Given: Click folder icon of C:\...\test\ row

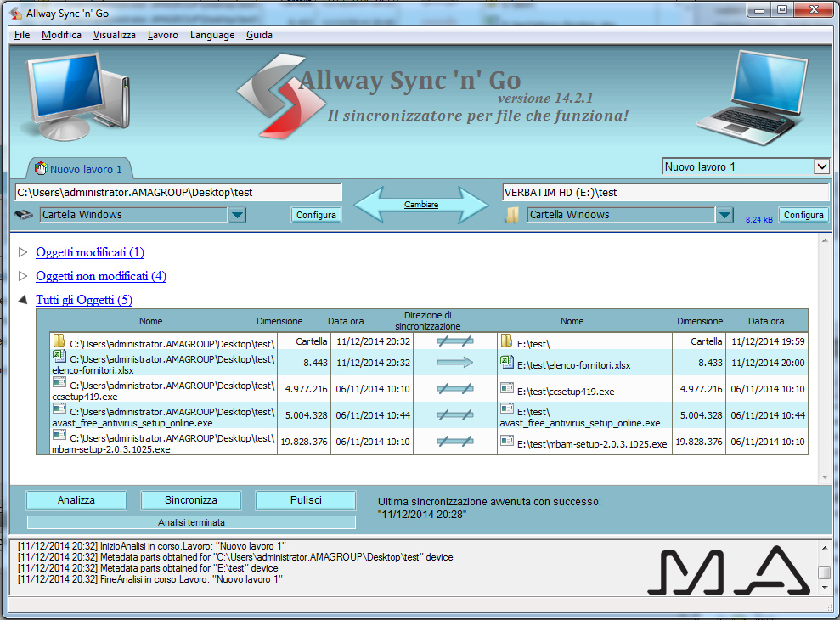Looking at the screenshot, I should coord(59,341).
